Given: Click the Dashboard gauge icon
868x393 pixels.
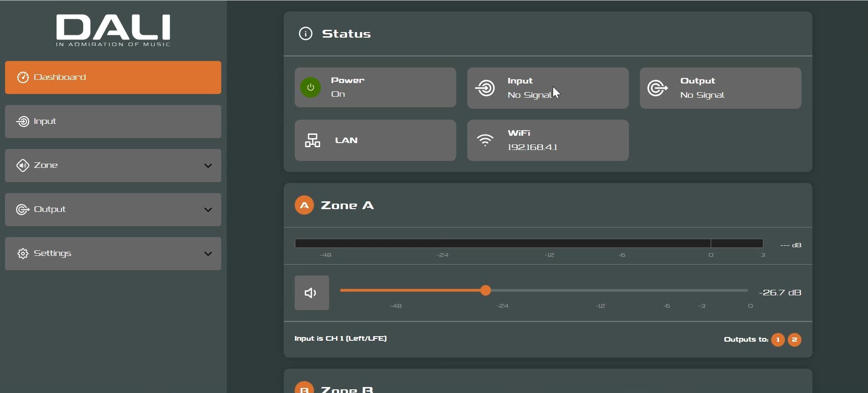Looking at the screenshot, I should point(23,77).
